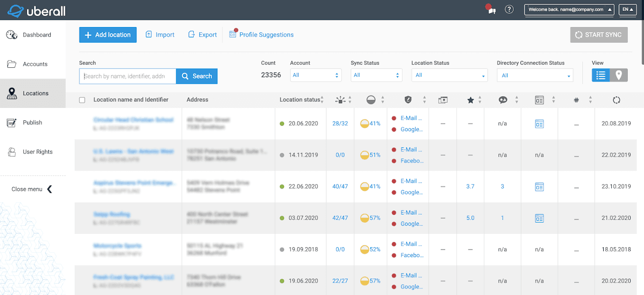644x295 pixels.
Task: Click E-Mail link in the 14.11.2019 row
Action: [411, 150]
